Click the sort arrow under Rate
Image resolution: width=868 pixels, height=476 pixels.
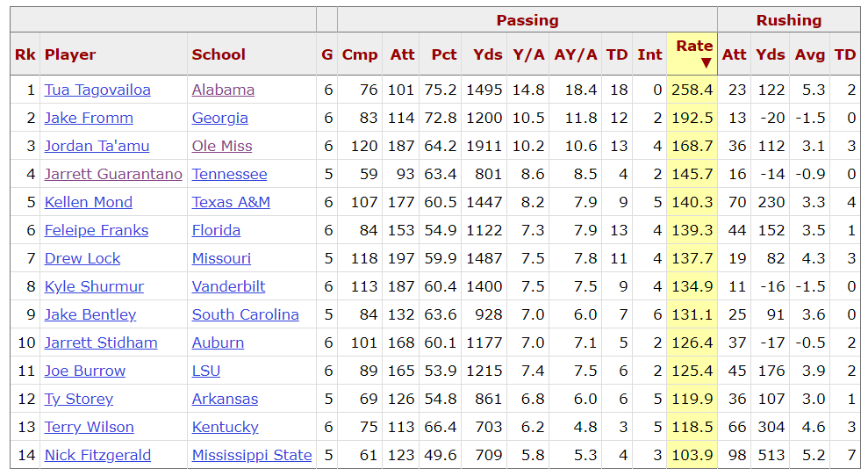click(x=706, y=63)
